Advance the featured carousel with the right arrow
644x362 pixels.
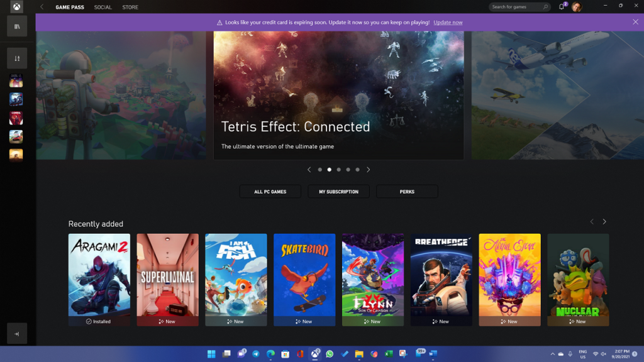click(x=369, y=169)
